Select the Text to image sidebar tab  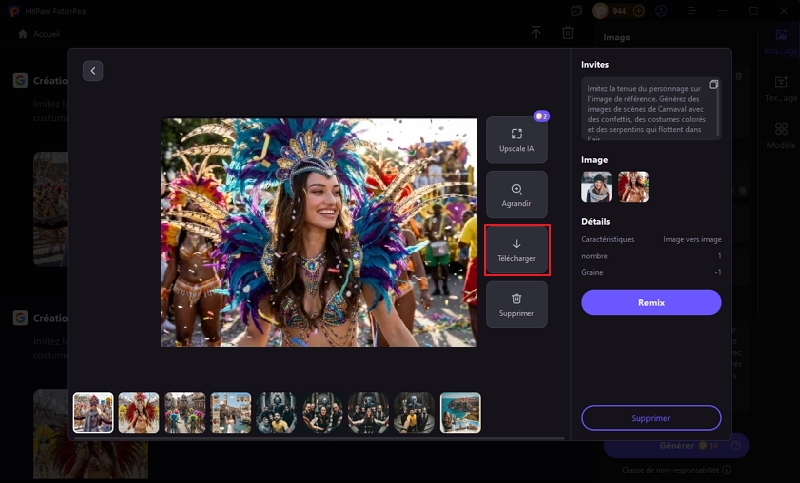[781, 89]
